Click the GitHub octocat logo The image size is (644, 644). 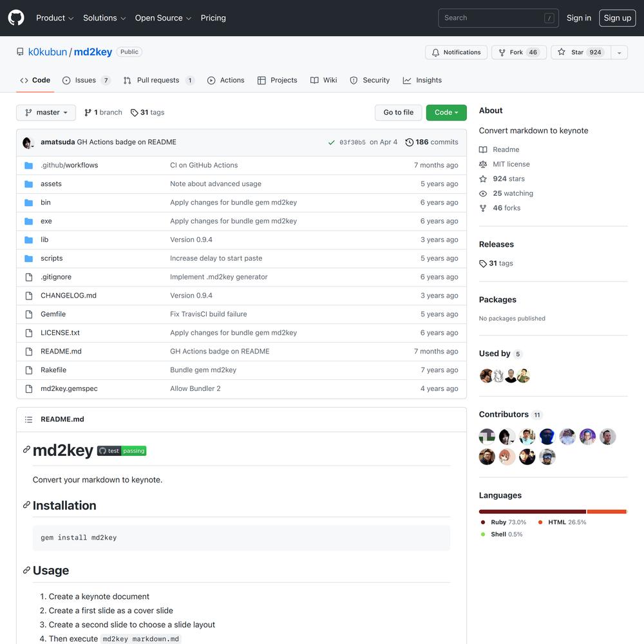[16, 18]
